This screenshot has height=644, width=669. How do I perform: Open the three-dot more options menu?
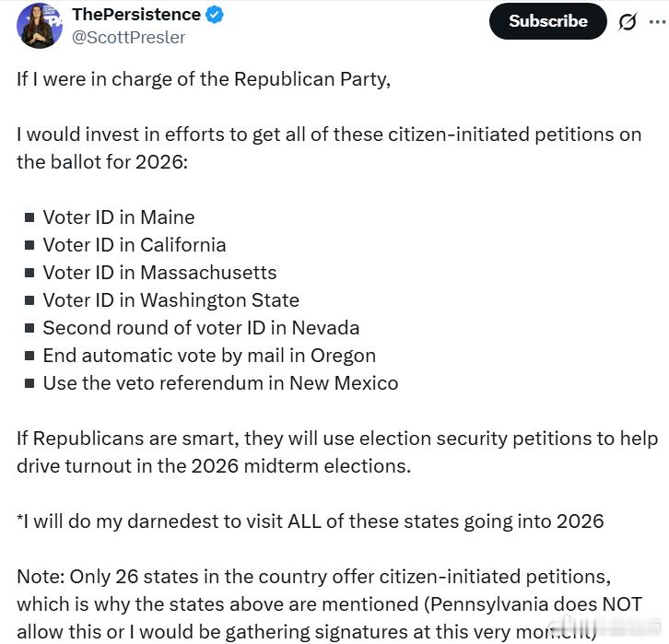point(657,22)
